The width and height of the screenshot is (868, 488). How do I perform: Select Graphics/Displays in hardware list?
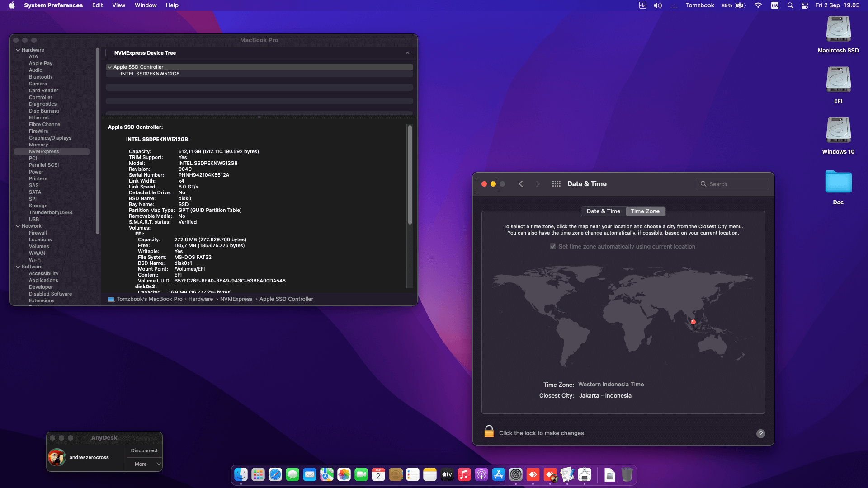[50, 138]
